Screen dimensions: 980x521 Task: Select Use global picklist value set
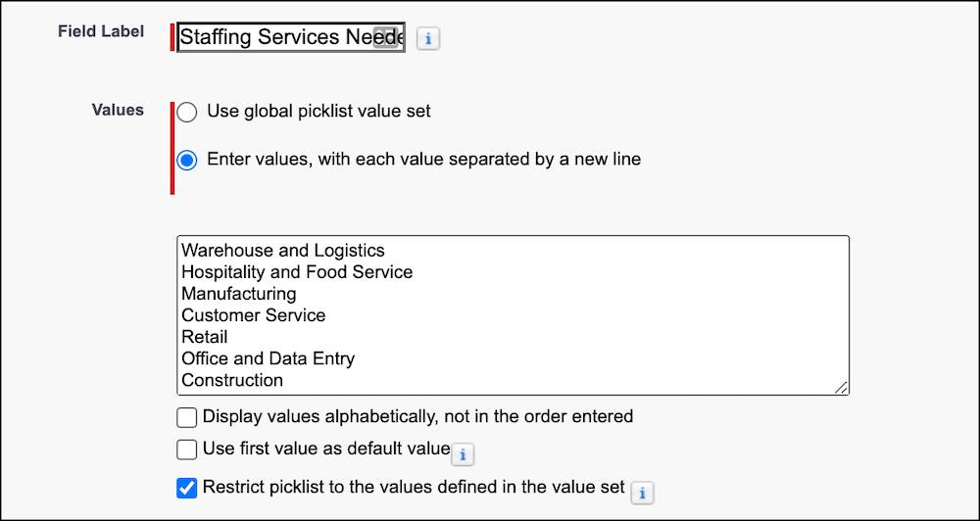187,112
